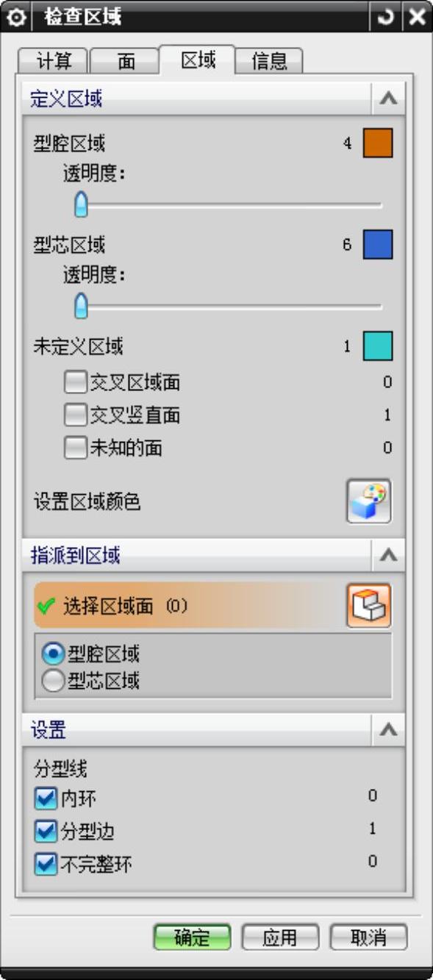Uncheck the 内环 parting line option
This screenshot has height=980, width=433.
pos(46,797)
